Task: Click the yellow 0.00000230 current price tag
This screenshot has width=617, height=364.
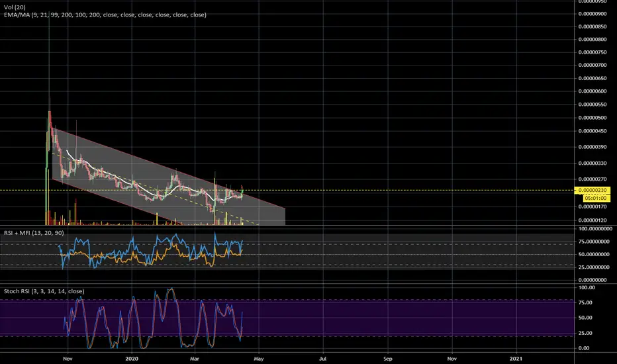Action: click(593, 191)
